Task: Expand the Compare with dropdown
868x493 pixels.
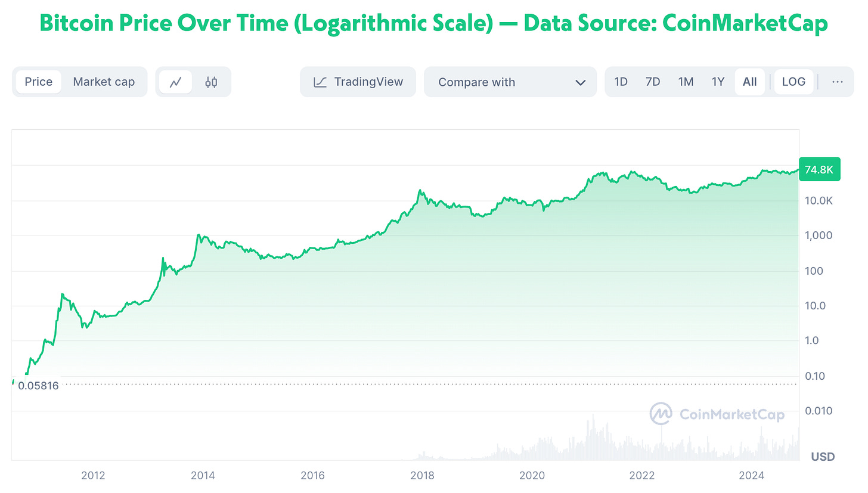Action: pyautogui.click(x=510, y=82)
